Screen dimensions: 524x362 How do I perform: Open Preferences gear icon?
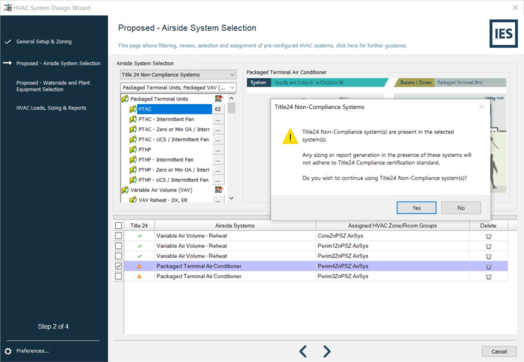(8, 351)
